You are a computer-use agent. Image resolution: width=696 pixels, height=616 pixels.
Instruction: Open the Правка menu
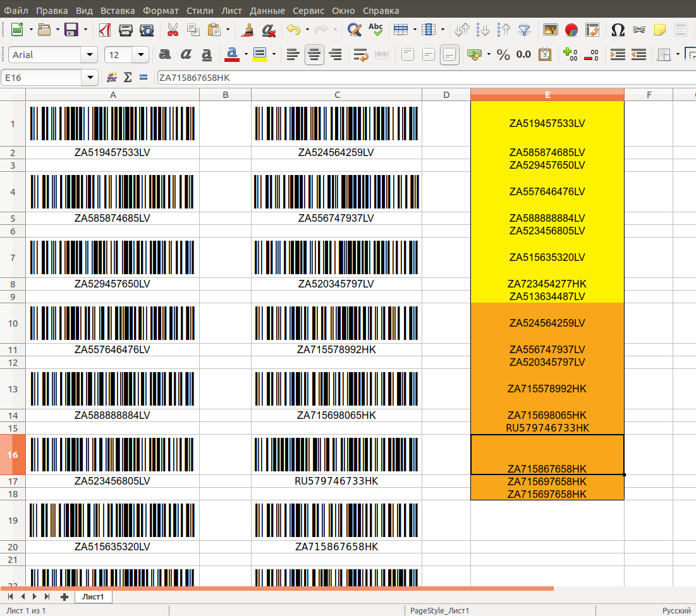click(52, 10)
